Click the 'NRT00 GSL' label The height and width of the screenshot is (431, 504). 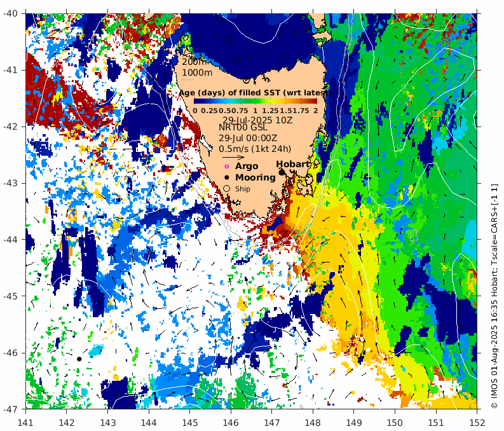(243, 127)
